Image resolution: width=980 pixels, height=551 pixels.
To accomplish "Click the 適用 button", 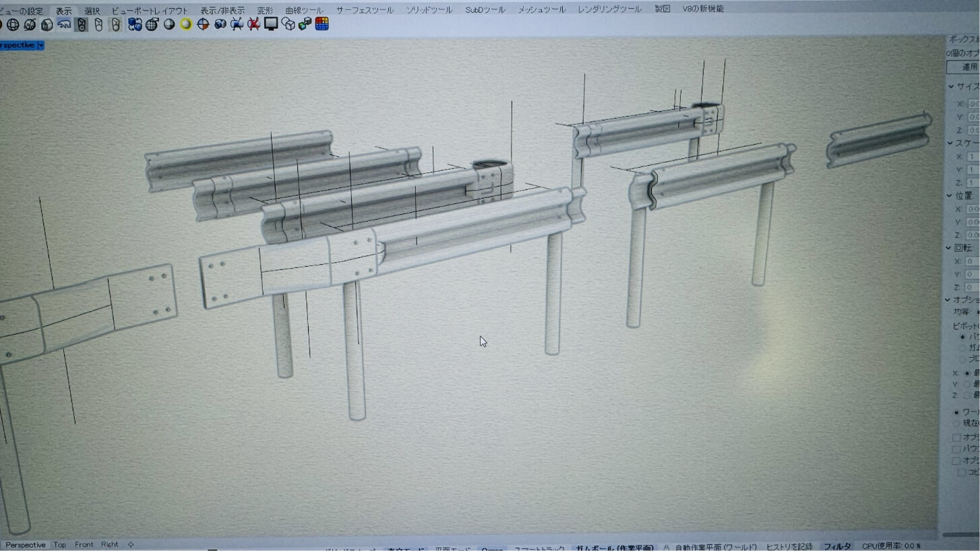I will 968,67.
